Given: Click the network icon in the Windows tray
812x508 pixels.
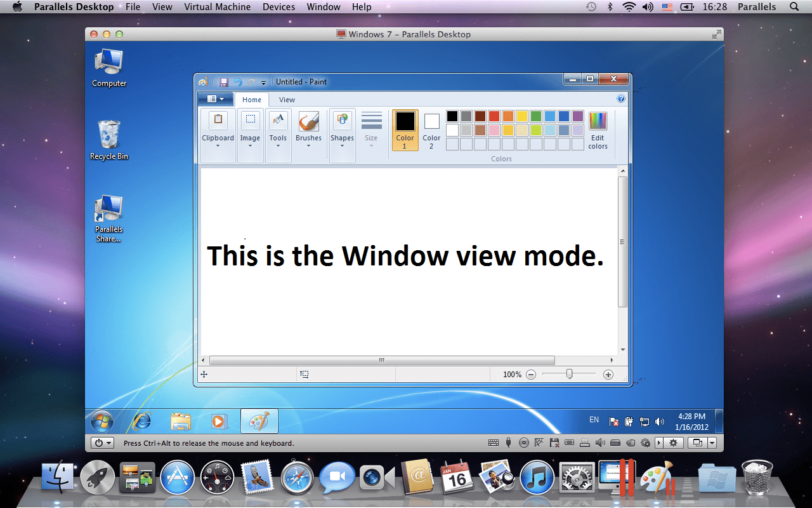Looking at the screenshot, I should coord(645,422).
